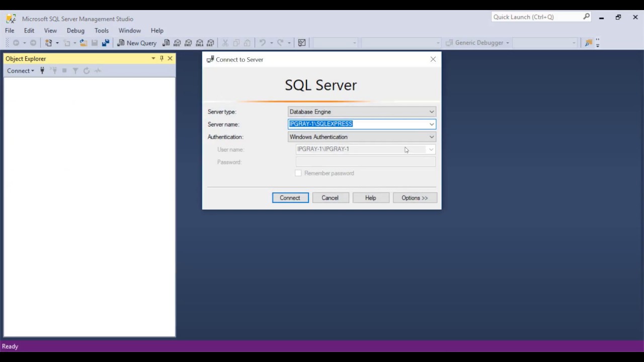Open the Tools menu
This screenshot has width=644, height=362.
pos(102,31)
